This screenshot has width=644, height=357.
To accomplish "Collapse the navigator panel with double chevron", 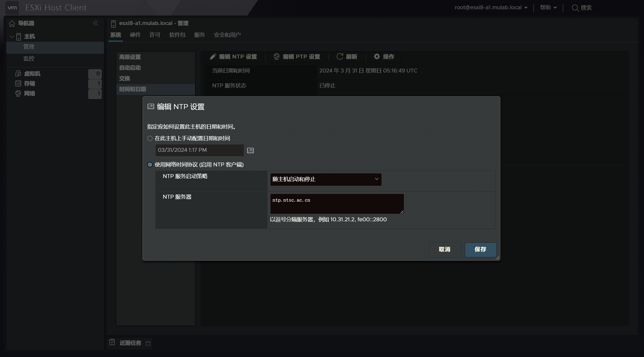I will pos(95,23).
